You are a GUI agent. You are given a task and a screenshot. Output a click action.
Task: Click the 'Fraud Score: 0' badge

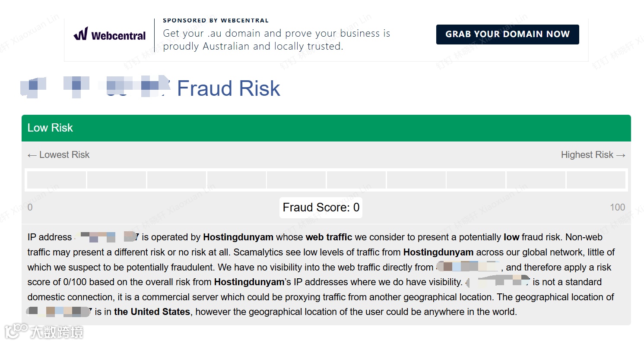pyautogui.click(x=321, y=208)
